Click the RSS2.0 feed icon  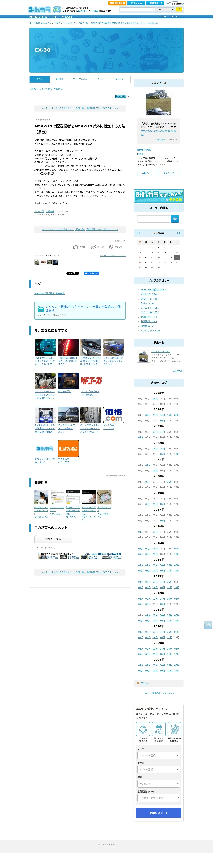tap(138, 683)
